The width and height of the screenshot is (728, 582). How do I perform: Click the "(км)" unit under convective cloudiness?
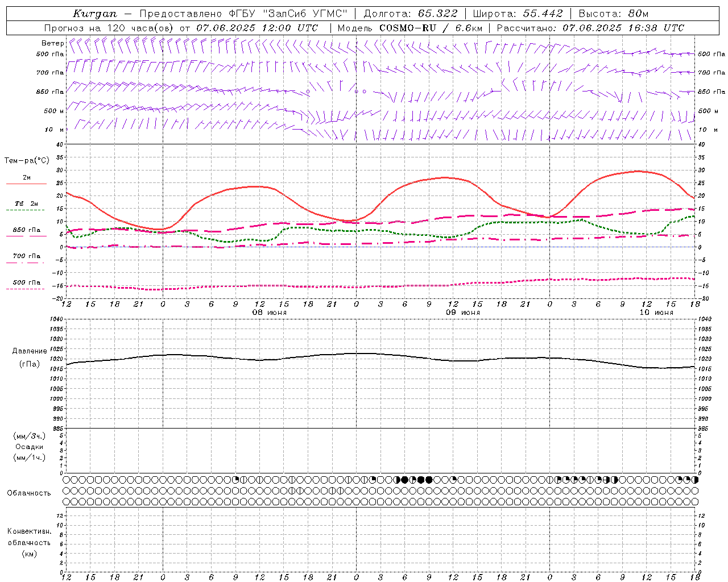point(29,554)
